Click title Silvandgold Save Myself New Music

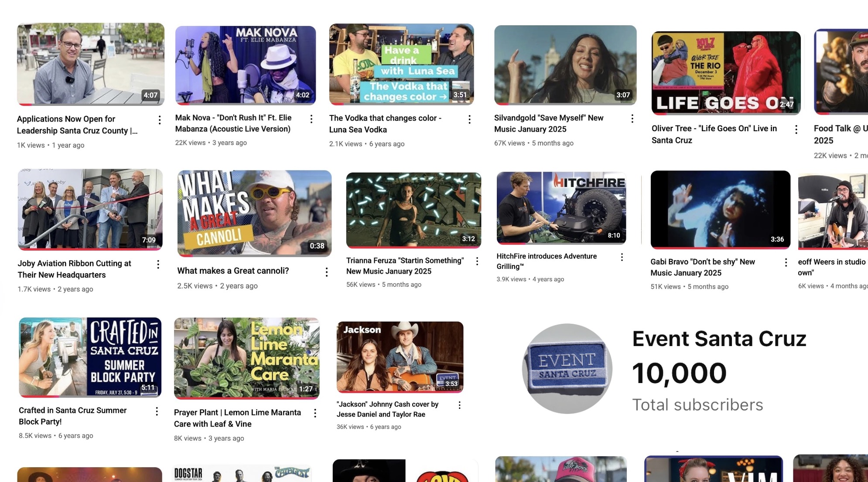[549, 123]
